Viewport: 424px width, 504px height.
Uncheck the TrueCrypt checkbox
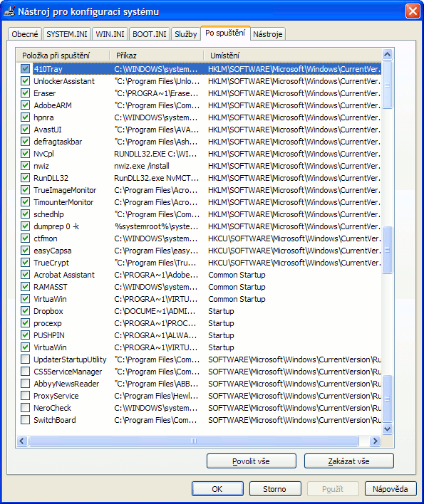25,263
